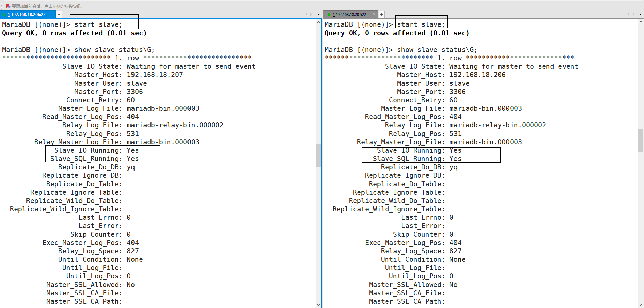Click the add current session arrow icon
Viewport: 644px width, 308px height.
tap(8, 6)
